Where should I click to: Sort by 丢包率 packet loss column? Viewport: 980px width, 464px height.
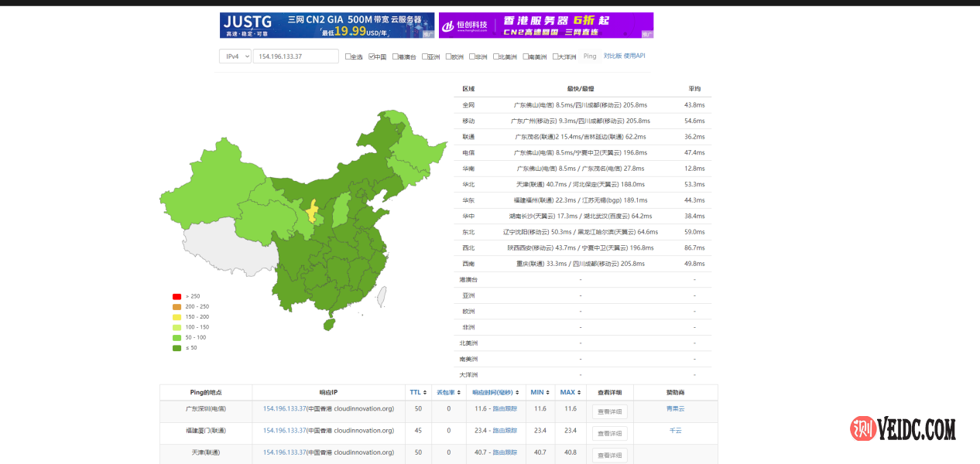tap(447, 392)
